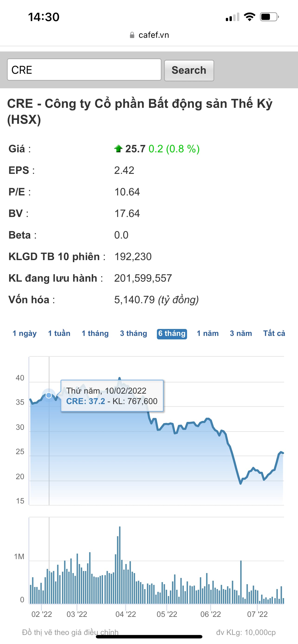Screen dimensions: 298x644
Task: Tap the iOS home indicator bar
Action: 149,637
